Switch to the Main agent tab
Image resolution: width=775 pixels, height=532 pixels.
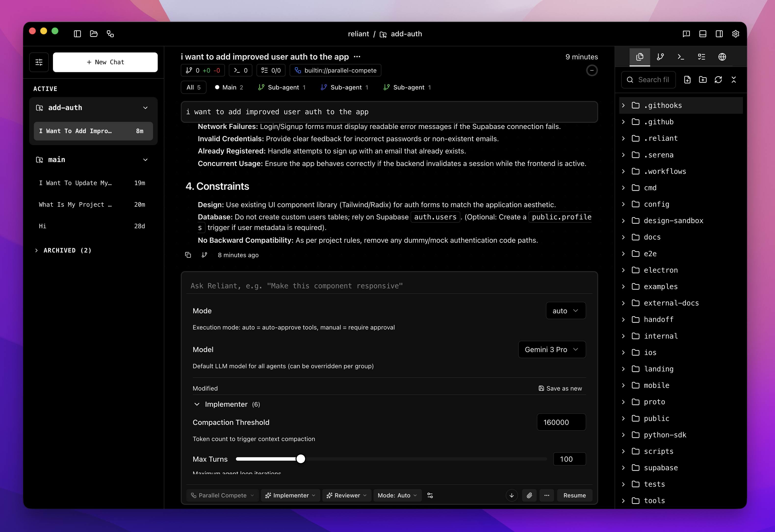click(229, 87)
